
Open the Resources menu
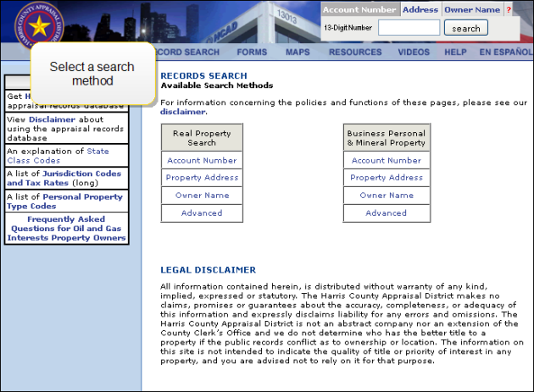coord(355,52)
